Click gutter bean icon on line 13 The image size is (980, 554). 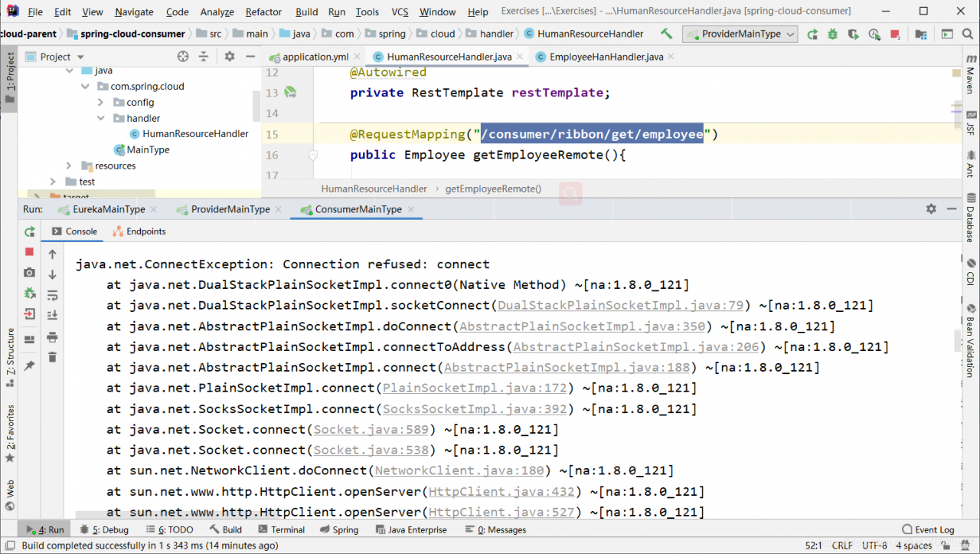tap(290, 92)
